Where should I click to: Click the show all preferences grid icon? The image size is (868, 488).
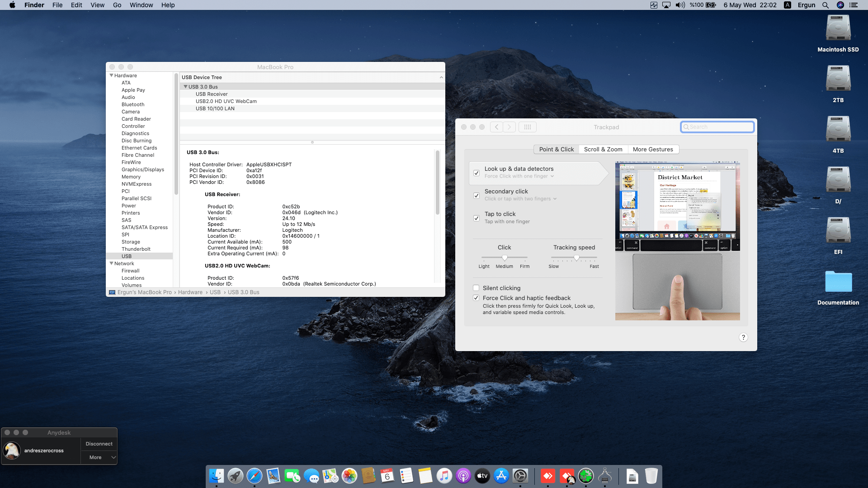coord(527,127)
